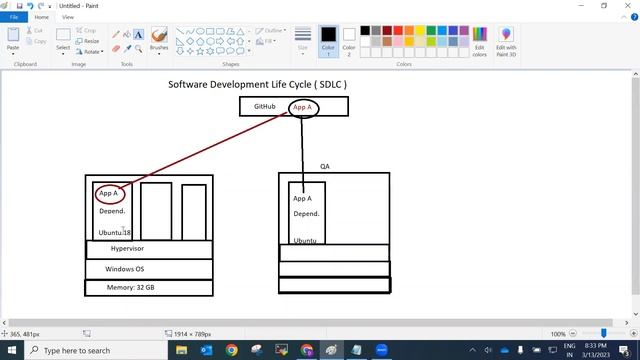Image resolution: width=640 pixels, height=360 pixels.
Task: Click Edit with Paint 3D button
Action: point(506,41)
